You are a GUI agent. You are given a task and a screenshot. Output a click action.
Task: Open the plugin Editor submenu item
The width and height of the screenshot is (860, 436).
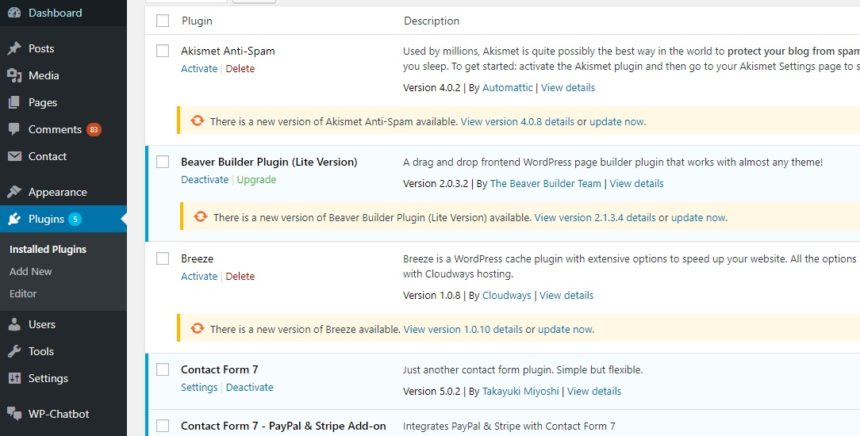23,294
